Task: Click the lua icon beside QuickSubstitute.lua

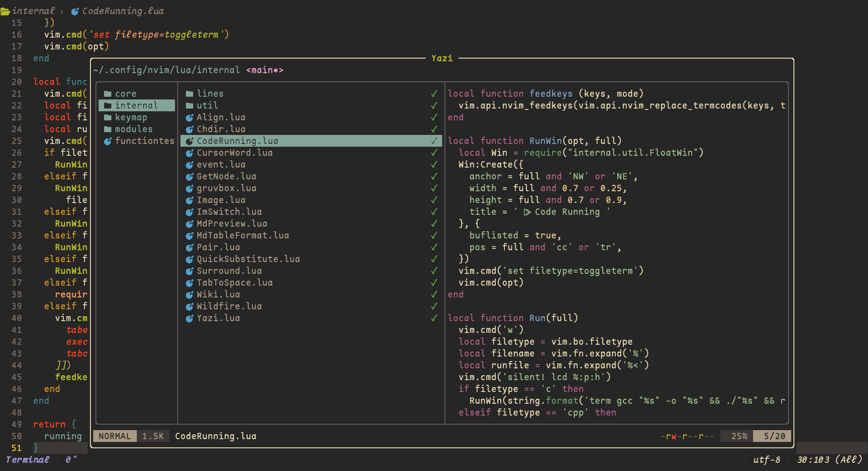Action: (190, 259)
